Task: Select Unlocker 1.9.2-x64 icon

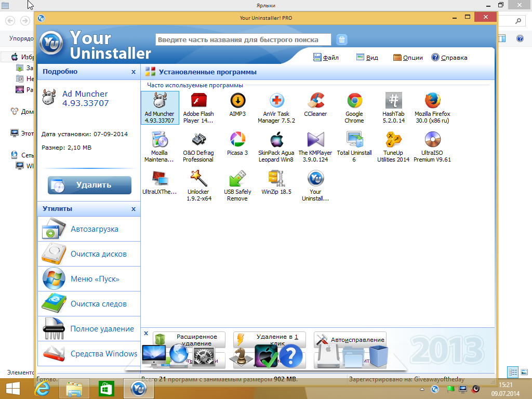Action: tap(198, 186)
